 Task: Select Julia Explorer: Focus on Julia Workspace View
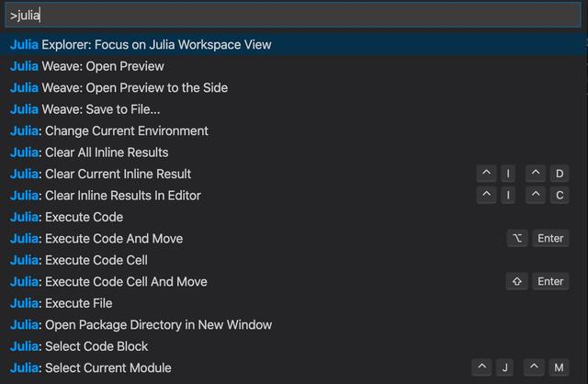click(x=141, y=45)
